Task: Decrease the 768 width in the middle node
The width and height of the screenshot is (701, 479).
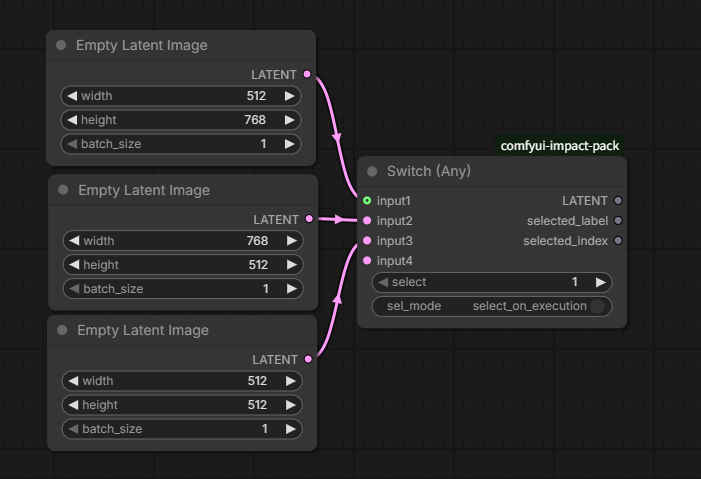Action: 73,241
